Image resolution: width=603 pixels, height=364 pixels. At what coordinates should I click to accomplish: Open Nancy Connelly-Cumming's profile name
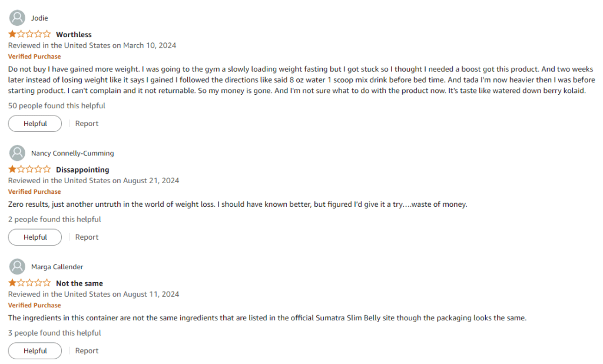[x=72, y=153]
